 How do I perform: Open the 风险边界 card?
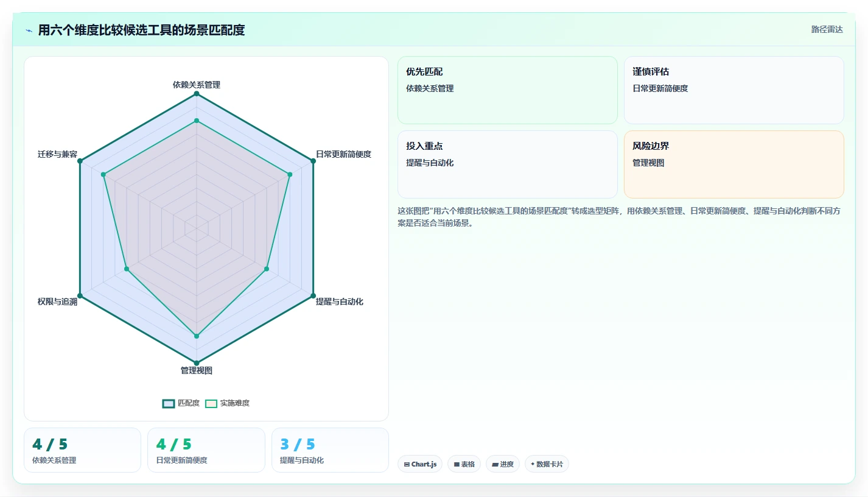[x=734, y=164]
